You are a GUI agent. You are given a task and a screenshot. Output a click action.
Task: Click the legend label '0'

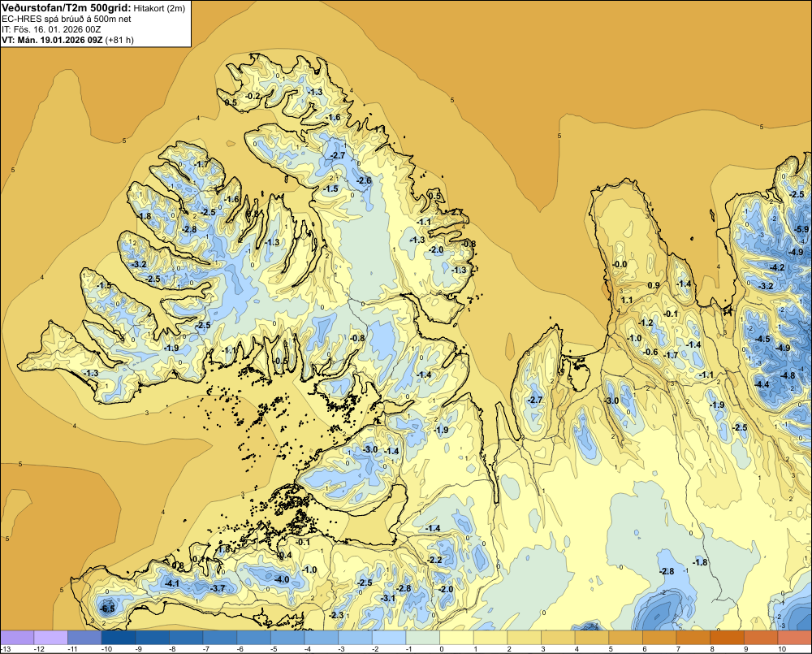pos(442,649)
